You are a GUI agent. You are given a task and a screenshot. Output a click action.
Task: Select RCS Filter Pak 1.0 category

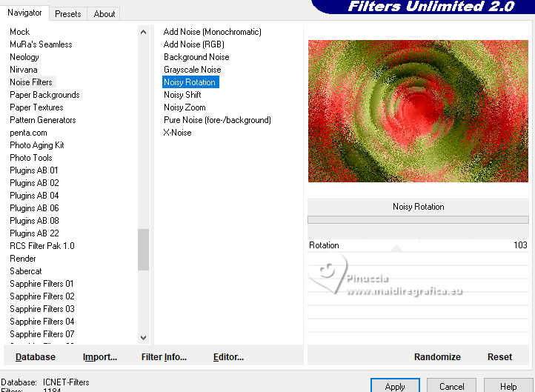click(x=42, y=246)
